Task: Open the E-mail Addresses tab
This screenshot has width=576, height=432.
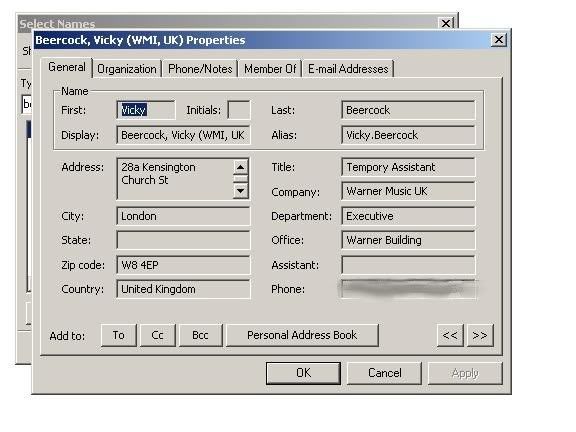Action: click(x=348, y=69)
